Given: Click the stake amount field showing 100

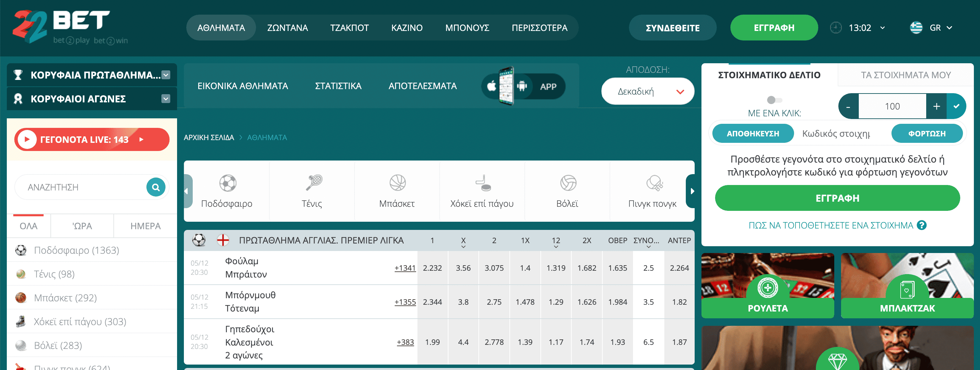Looking at the screenshot, I should click(892, 106).
